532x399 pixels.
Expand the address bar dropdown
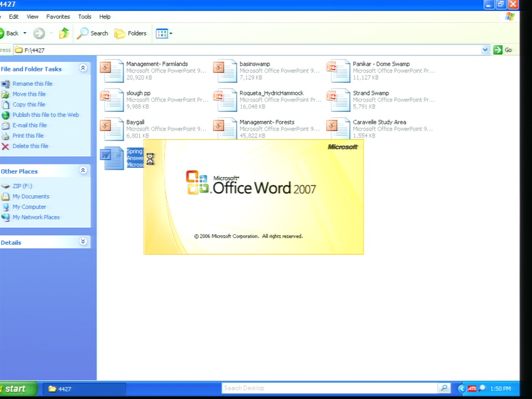point(485,50)
